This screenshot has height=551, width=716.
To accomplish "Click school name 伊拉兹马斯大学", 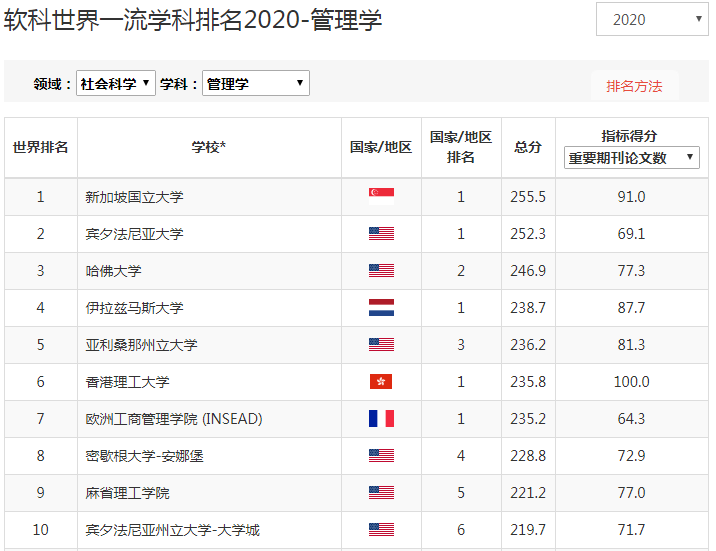I will point(134,308).
